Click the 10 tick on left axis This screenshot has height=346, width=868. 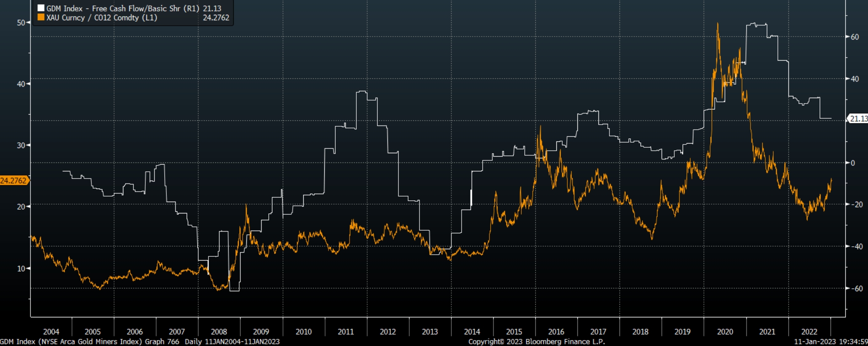click(x=21, y=269)
